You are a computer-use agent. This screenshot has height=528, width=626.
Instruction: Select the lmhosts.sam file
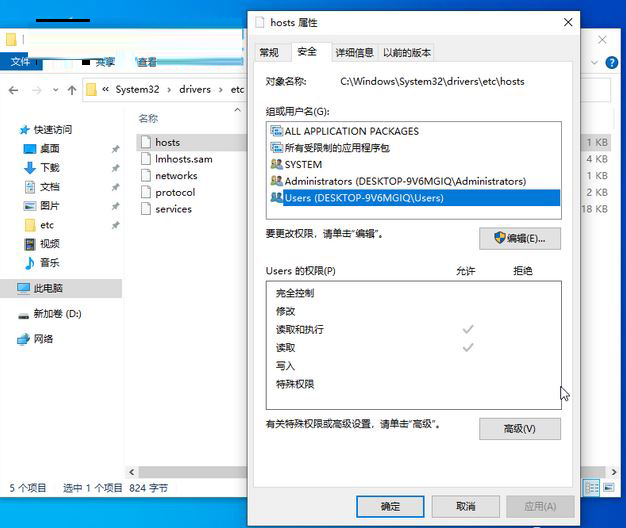(183, 159)
